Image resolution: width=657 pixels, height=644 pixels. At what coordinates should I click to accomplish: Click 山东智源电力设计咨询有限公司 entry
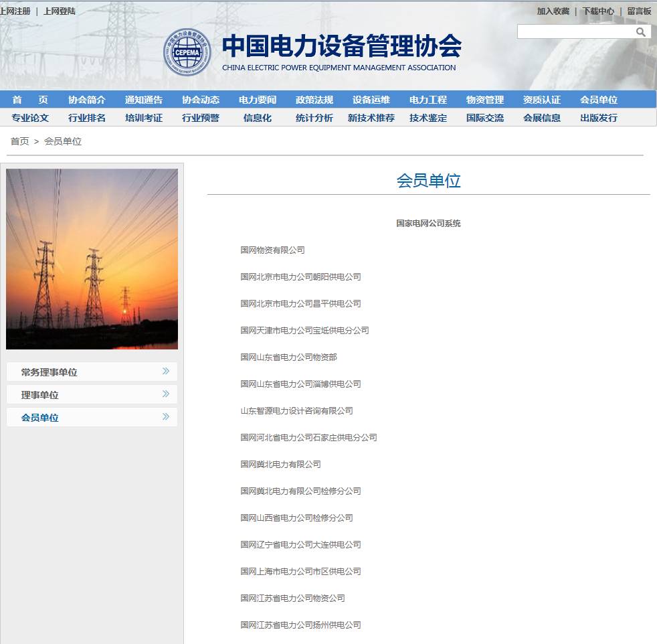(296, 411)
